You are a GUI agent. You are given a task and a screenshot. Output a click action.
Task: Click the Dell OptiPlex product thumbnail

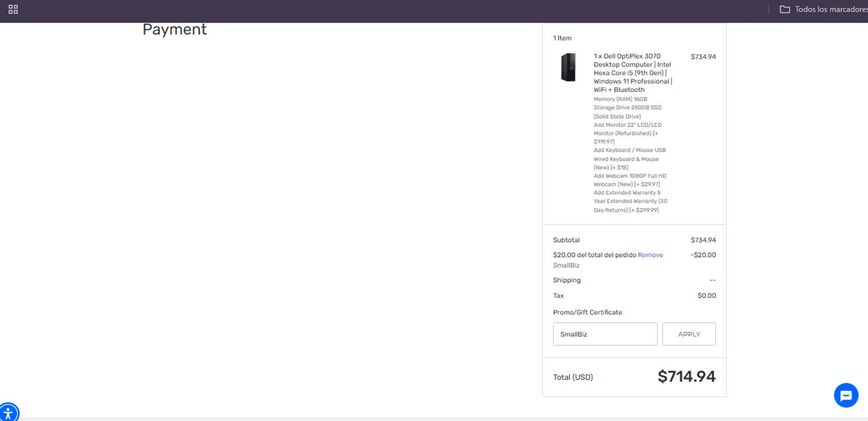(568, 67)
